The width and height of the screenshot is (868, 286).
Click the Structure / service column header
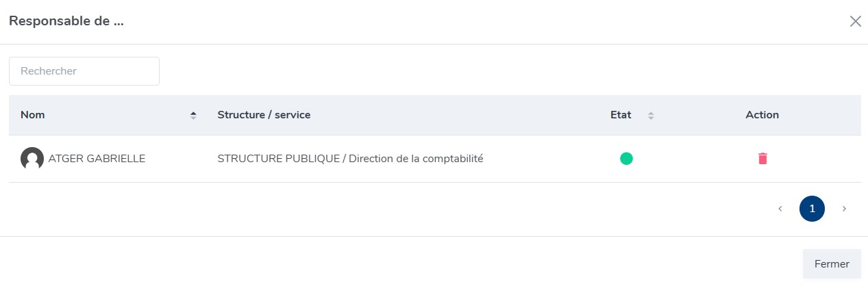coord(264,115)
